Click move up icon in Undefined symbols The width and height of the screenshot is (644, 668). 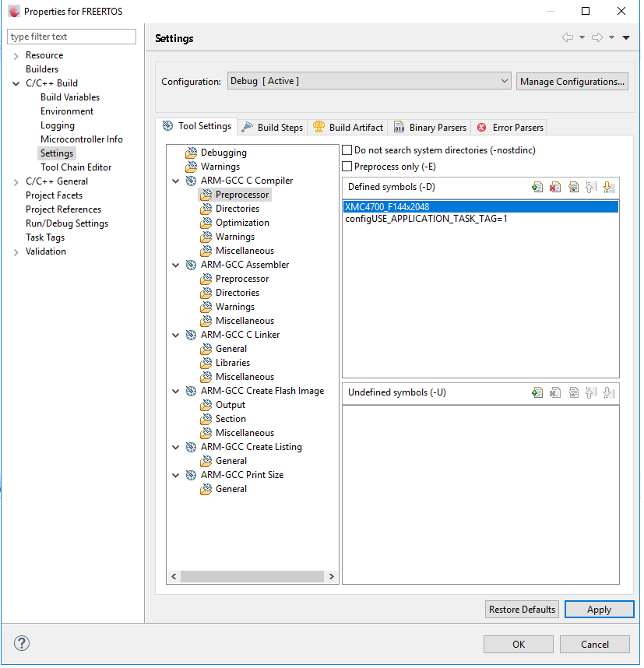coord(591,392)
